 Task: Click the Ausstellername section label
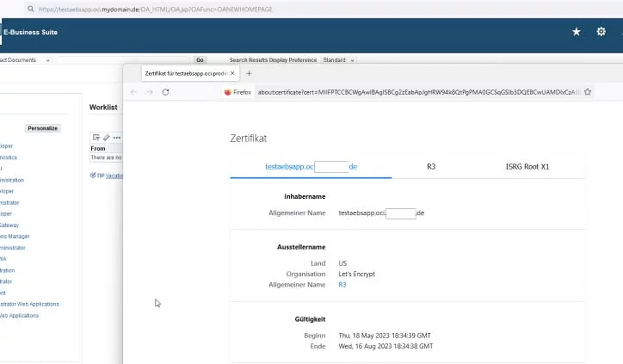click(x=301, y=247)
